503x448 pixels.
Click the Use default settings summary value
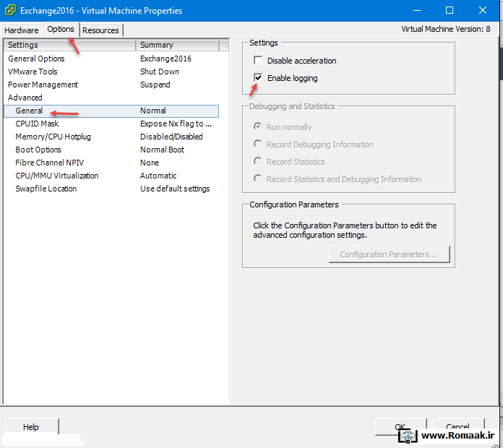click(175, 189)
